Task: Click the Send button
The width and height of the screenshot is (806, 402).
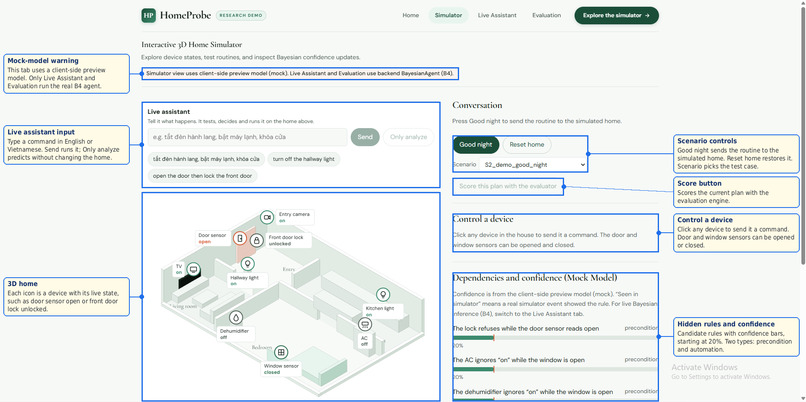Action: (x=365, y=137)
